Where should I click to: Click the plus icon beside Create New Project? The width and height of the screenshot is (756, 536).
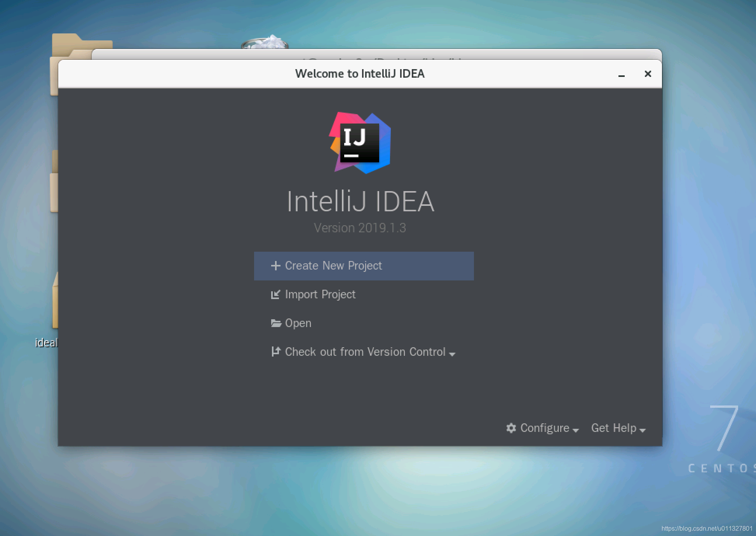coord(275,266)
